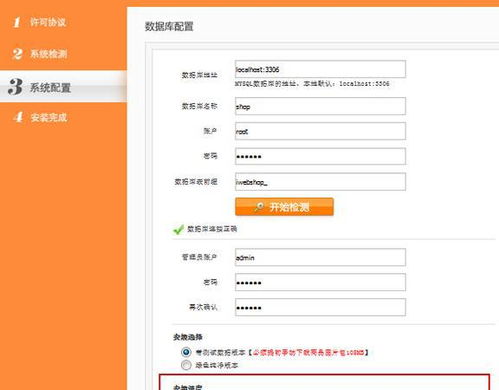Click the orange 开始检测 button
The height and width of the screenshot is (390, 499).
click(x=284, y=207)
